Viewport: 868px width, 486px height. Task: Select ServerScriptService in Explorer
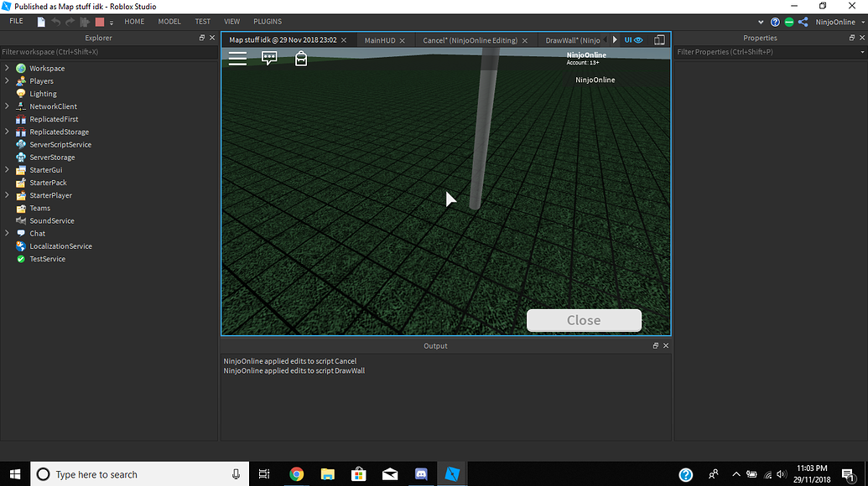60,144
